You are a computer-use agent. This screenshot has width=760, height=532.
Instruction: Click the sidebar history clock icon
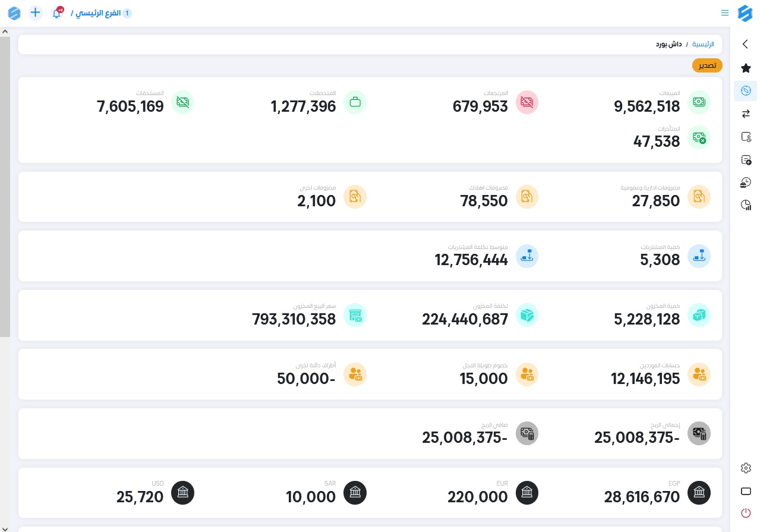pyautogui.click(x=746, y=182)
